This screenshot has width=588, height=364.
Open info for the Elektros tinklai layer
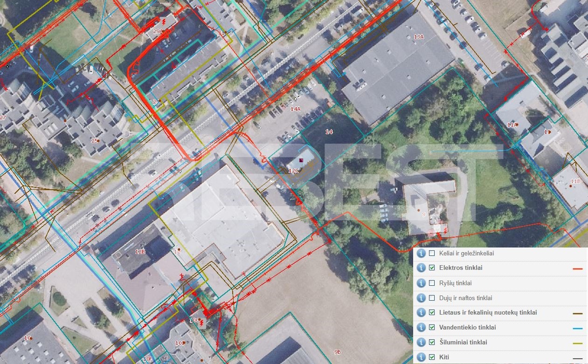click(421, 268)
